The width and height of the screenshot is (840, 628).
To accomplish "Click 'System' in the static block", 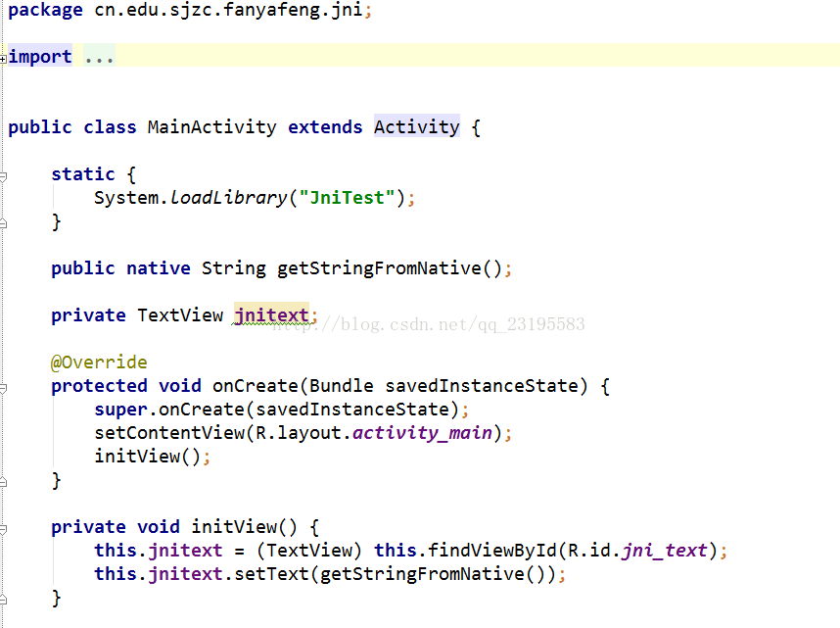I will point(126,198).
